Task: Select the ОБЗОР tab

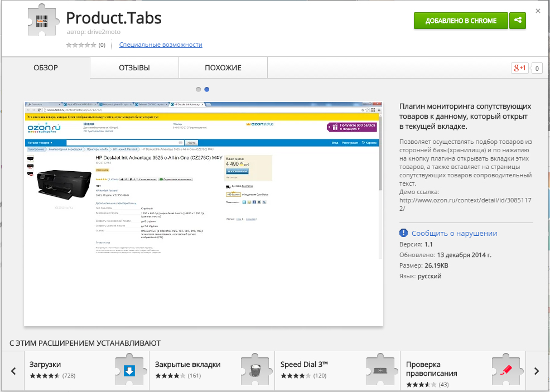Action: 46,68
